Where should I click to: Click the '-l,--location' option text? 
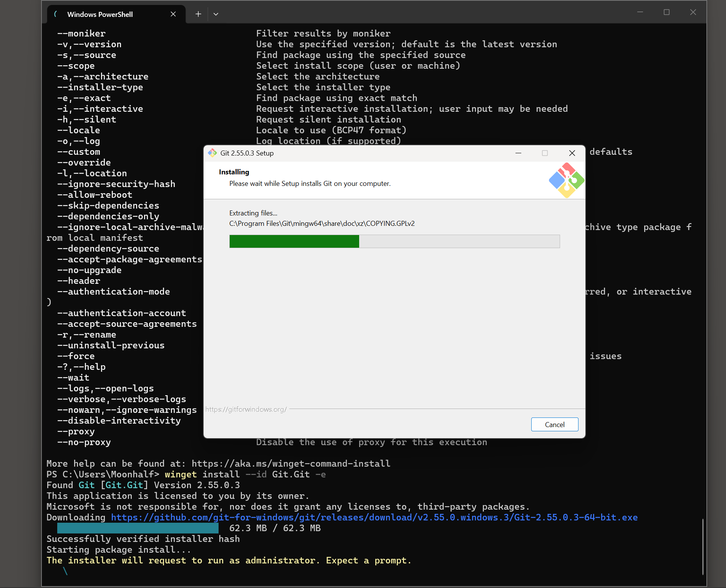pyautogui.click(x=92, y=173)
